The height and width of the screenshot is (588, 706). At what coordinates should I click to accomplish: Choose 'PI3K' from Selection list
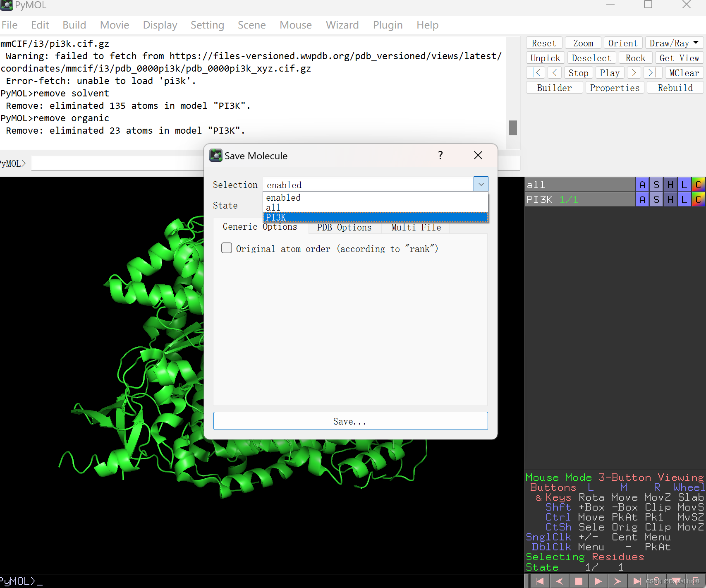tap(376, 217)
